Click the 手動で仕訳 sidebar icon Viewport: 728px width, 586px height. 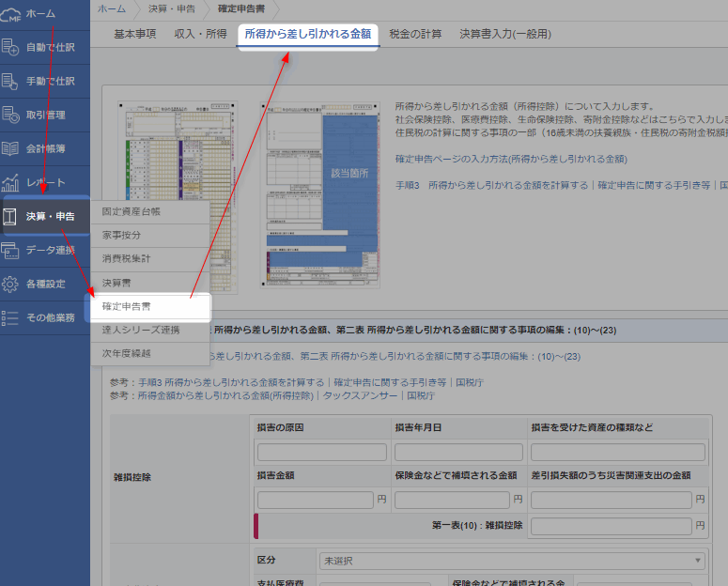point(11,81)
